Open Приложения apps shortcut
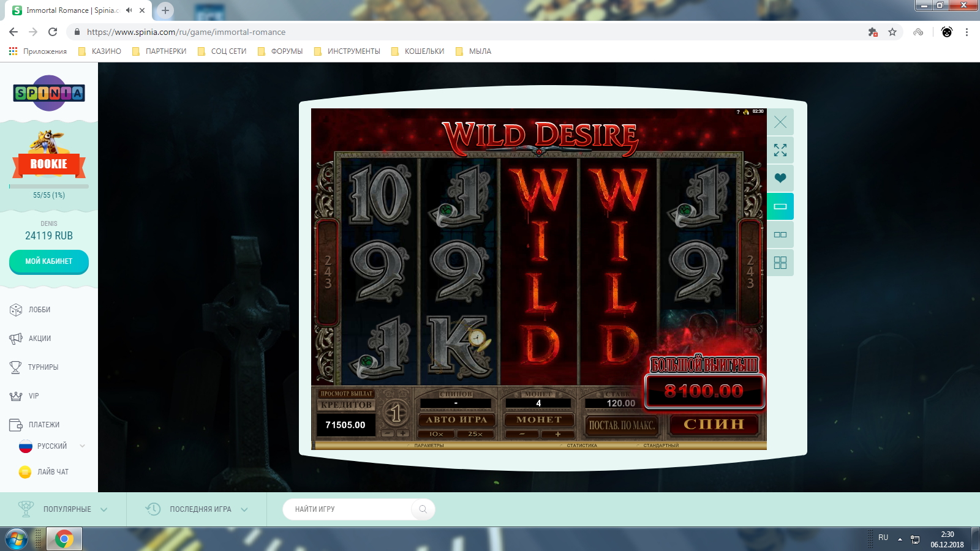 38,51
